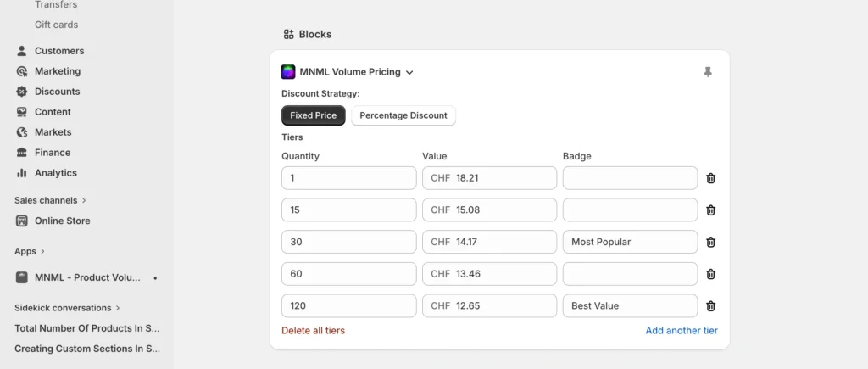Expand the Apps section
The image size is (868, 369).
pos(42,252)
